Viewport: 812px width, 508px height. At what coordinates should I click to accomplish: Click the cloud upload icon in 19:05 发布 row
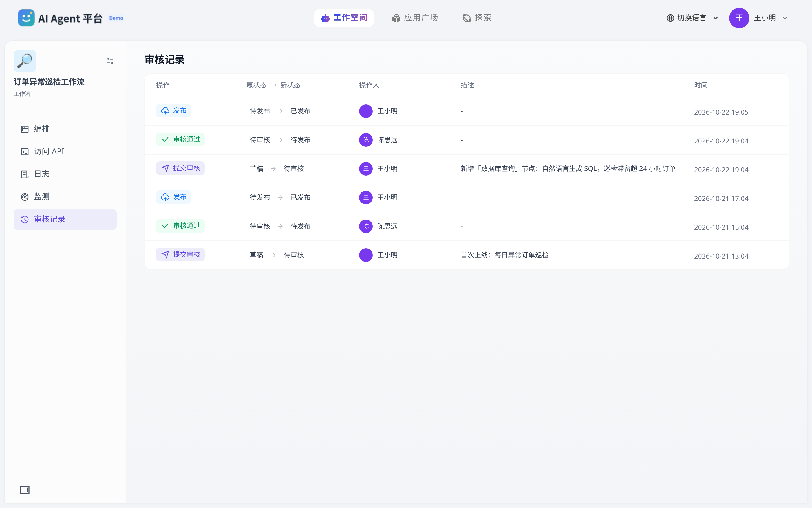point(165,111)
